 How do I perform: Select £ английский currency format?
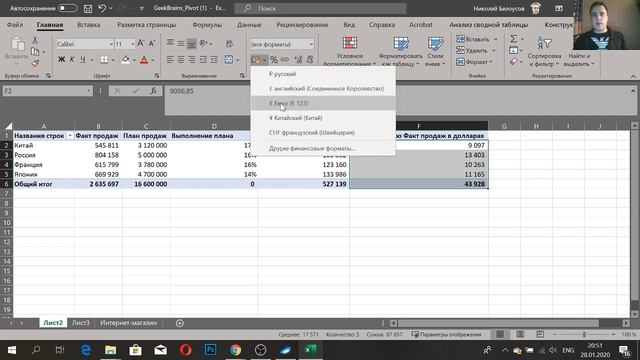pyautogui.click(x=323, y=89)
